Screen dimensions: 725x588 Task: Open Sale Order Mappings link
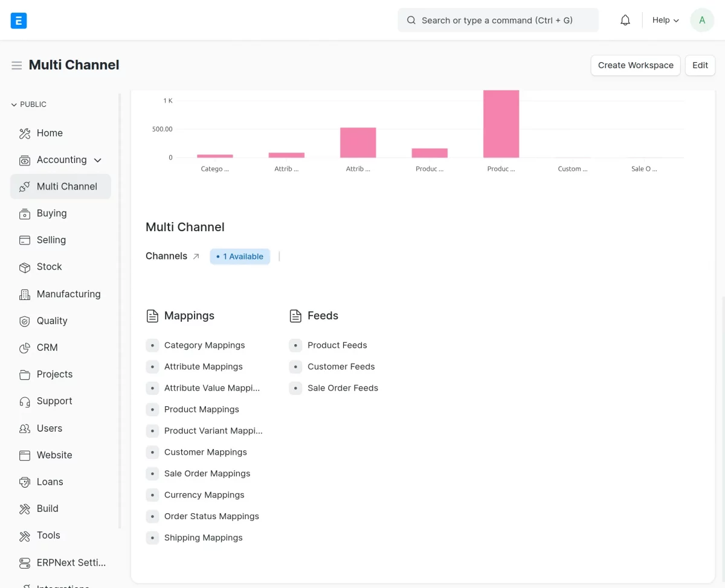coord(207,474)
